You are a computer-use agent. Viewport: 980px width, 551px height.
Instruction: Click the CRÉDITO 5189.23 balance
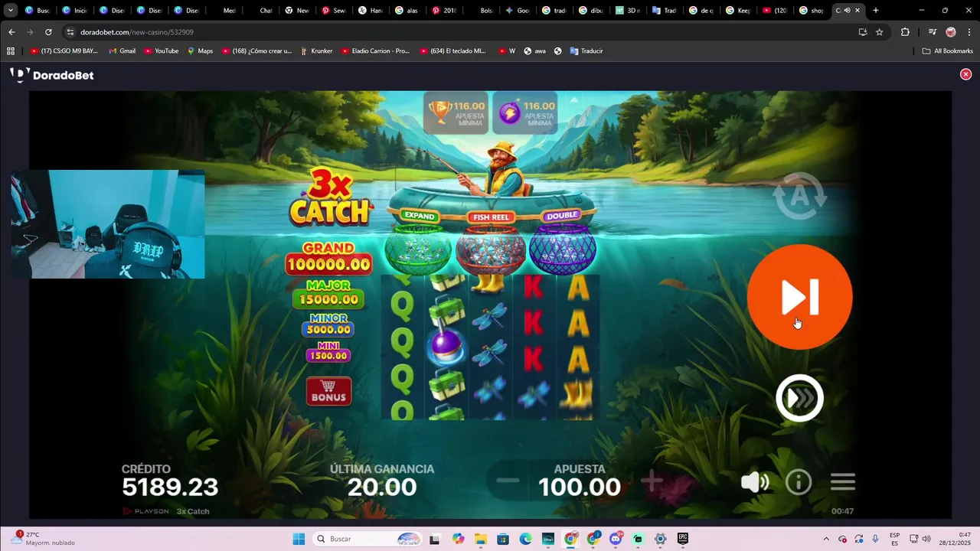170,481
